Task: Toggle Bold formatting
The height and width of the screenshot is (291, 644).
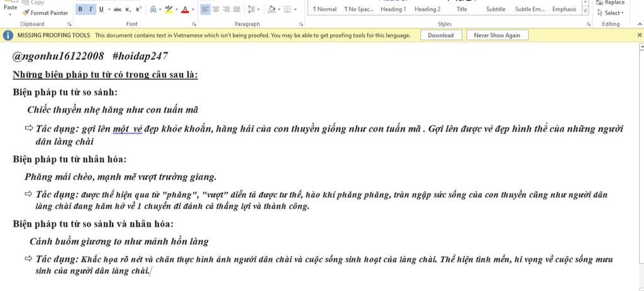Action: click(80, 9)
